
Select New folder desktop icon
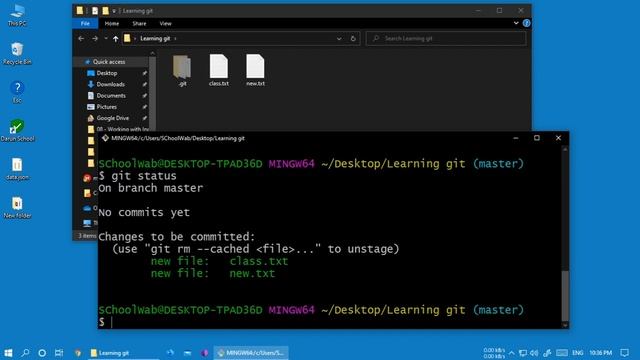[x=17, y=207]
